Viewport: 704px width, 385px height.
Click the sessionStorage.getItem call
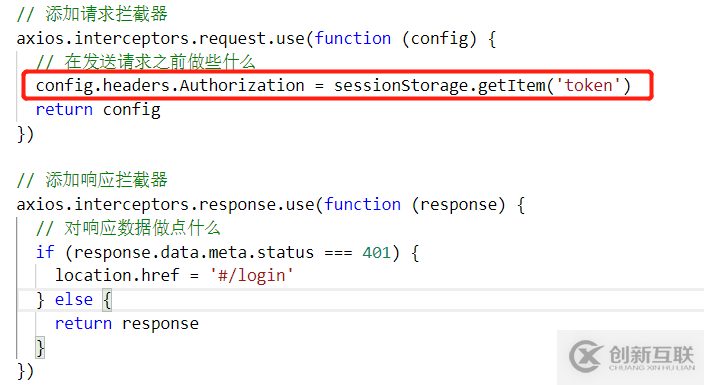482,85
